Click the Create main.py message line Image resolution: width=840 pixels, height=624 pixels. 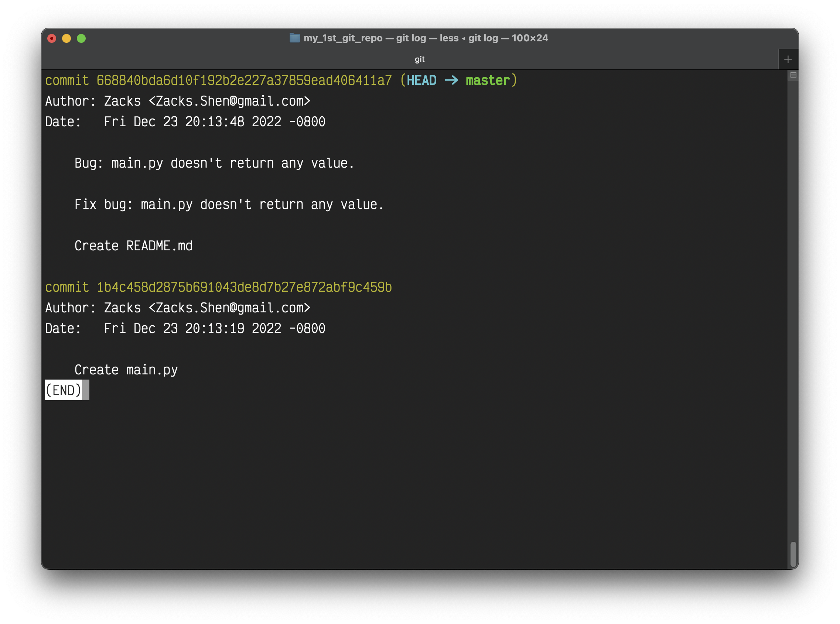[126, 370]
